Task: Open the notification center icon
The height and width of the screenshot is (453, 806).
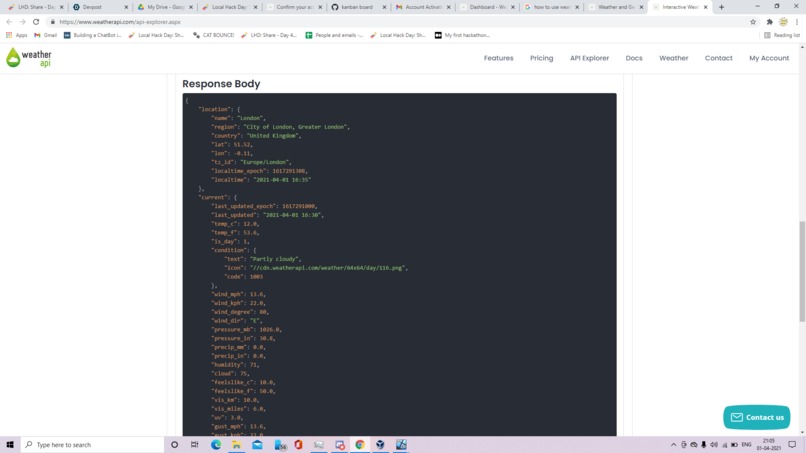Action: click(792, 445)
